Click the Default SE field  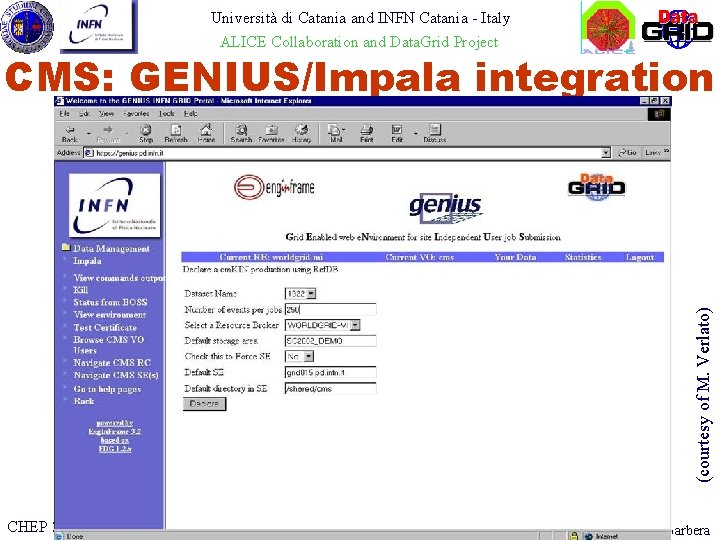[x=331, y=372]
